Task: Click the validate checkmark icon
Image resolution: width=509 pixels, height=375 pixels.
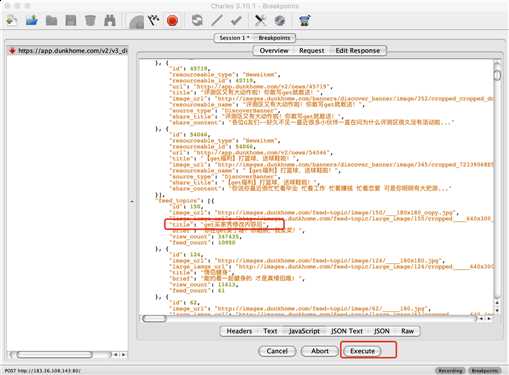Action: [236, 20]
